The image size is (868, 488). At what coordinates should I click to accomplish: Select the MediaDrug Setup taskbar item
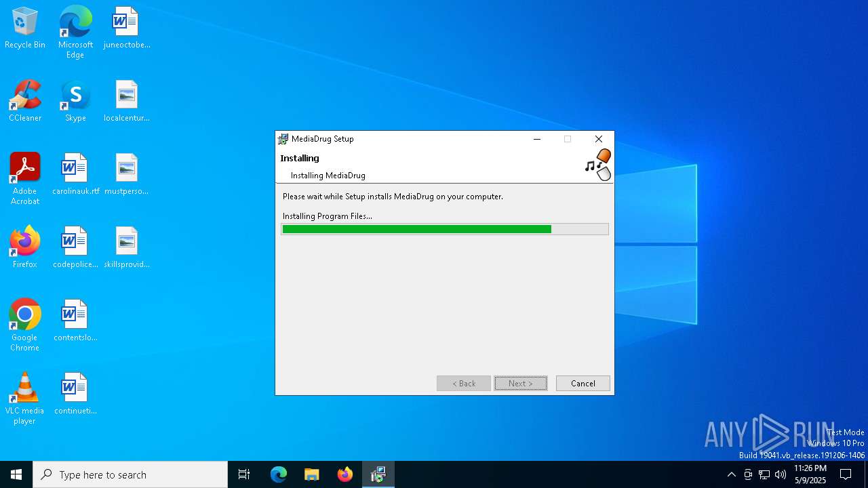coord(378,474)
